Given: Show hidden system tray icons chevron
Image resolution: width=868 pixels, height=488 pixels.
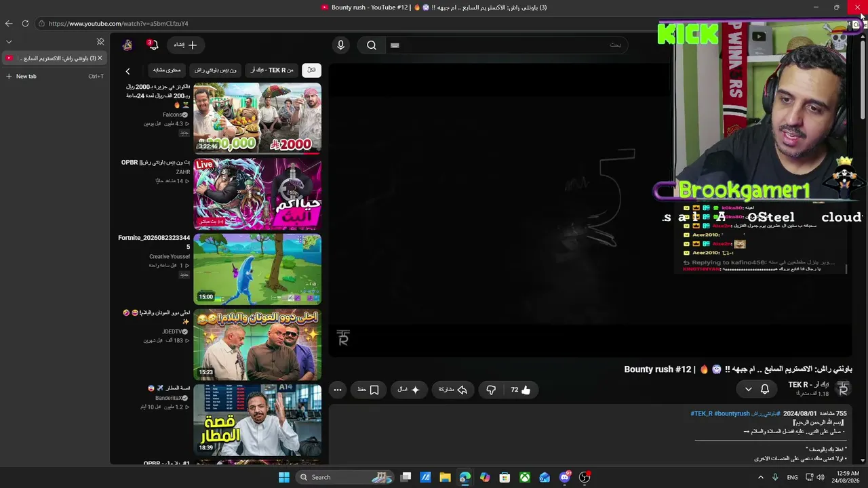Looking at the screenshot, I should point(759,477).
